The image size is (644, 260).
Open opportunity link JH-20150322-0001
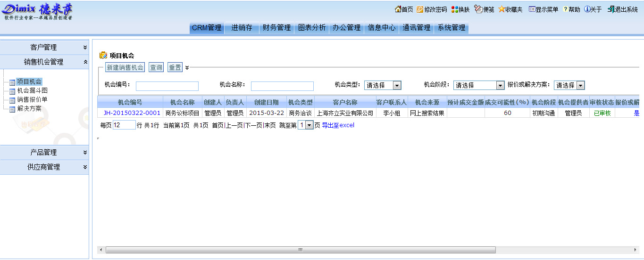pos(132,113)
